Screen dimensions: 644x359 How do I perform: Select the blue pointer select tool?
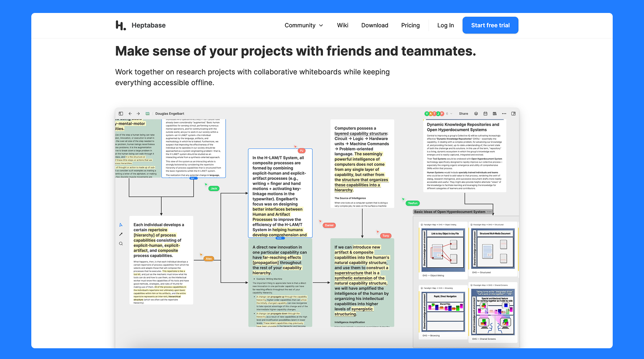121,225
